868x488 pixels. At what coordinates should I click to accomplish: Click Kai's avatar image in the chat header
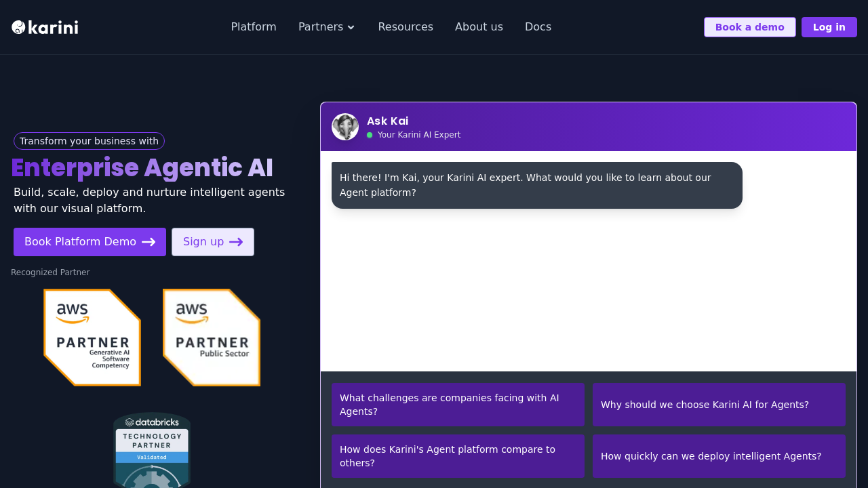(345, 127)
